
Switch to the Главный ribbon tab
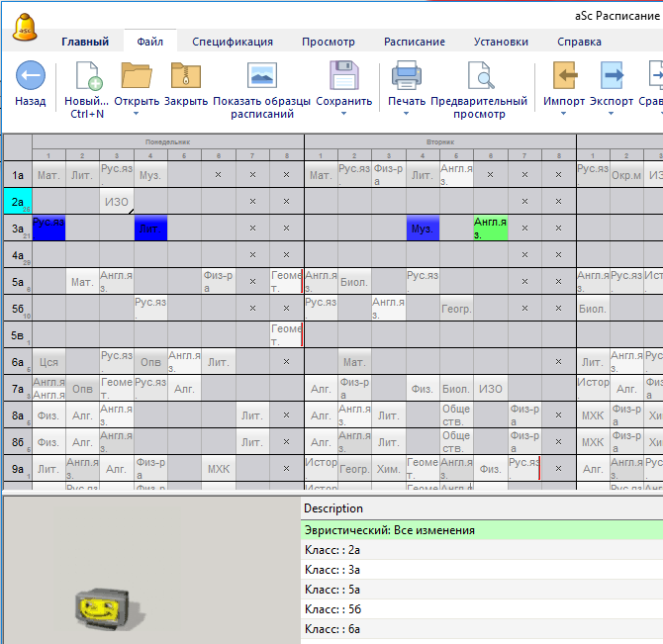click(85, 42)
